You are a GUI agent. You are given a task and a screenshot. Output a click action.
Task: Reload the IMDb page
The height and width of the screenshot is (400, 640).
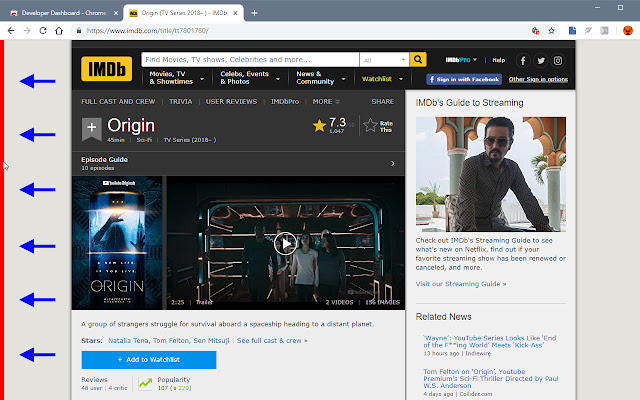(43, 31)
